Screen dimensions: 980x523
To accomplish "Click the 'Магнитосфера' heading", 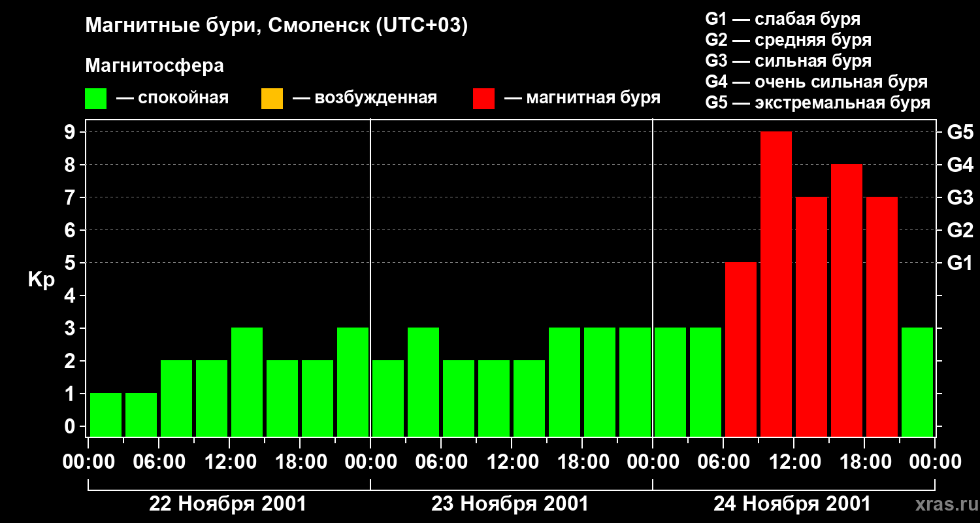I will click(x=154, y=66).
